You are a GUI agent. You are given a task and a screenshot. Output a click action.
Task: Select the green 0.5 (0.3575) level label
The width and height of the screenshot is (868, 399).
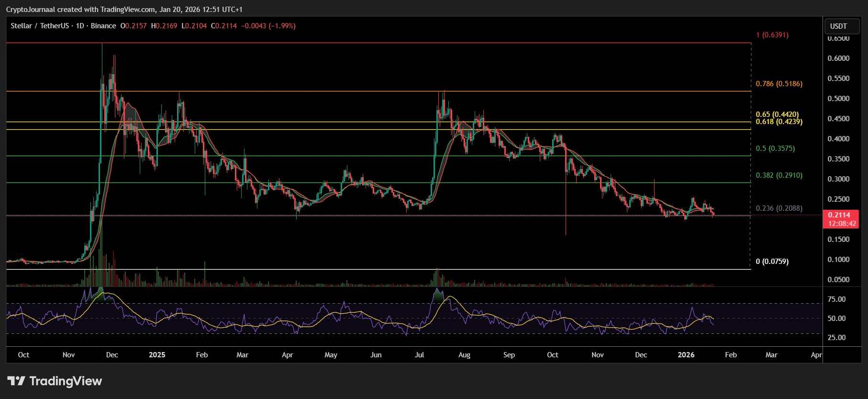click(775, 148)
